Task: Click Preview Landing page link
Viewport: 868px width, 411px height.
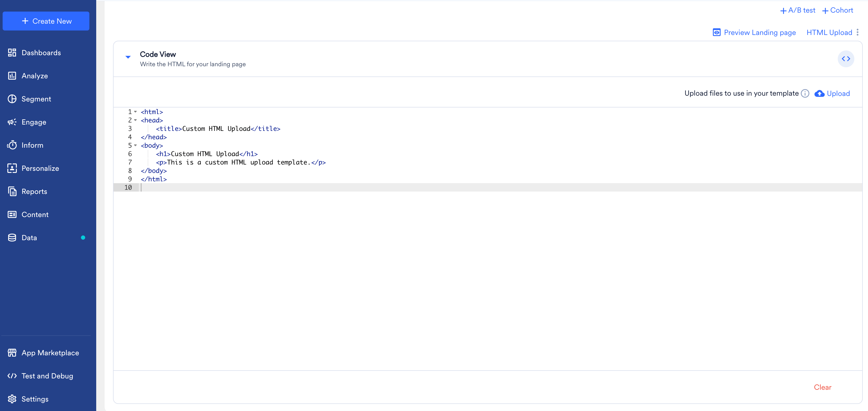Action: point(759,32)
